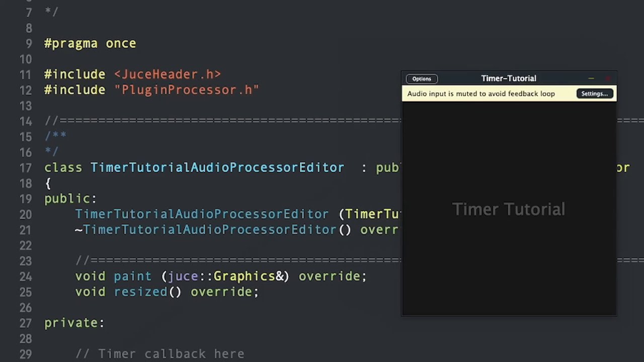Click 'override' keyword on the paint line
644x362 pixels.
(x=329, y=277)
